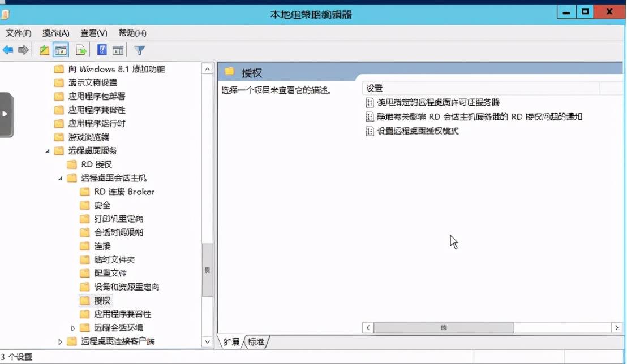Select the 会话时间限制 folder
This screenshot has width=627, height=364.
coord(111,232)
